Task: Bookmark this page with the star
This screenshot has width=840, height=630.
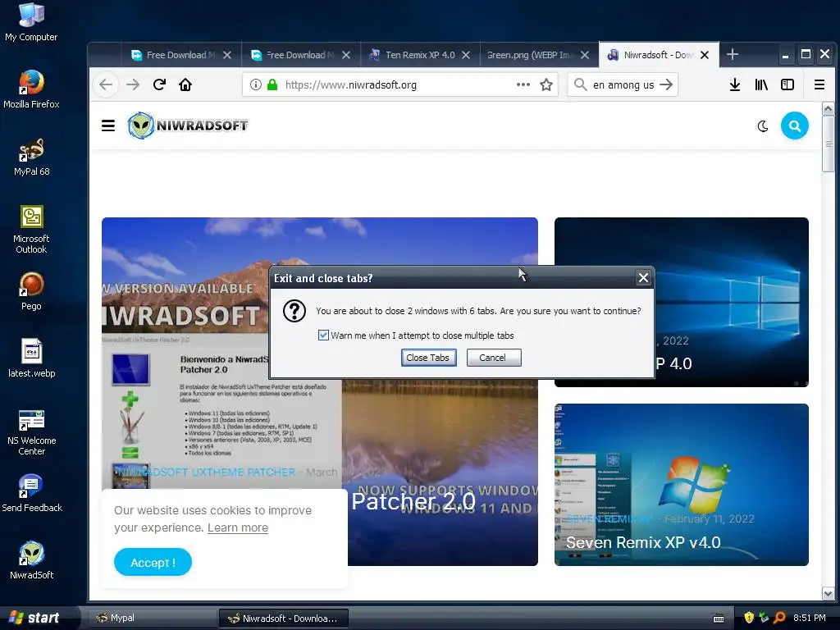Action: 546,84
